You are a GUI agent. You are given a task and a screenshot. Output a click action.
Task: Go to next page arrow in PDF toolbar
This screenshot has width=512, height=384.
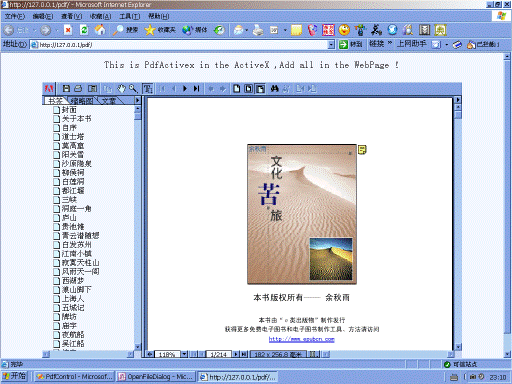point(185,89)
